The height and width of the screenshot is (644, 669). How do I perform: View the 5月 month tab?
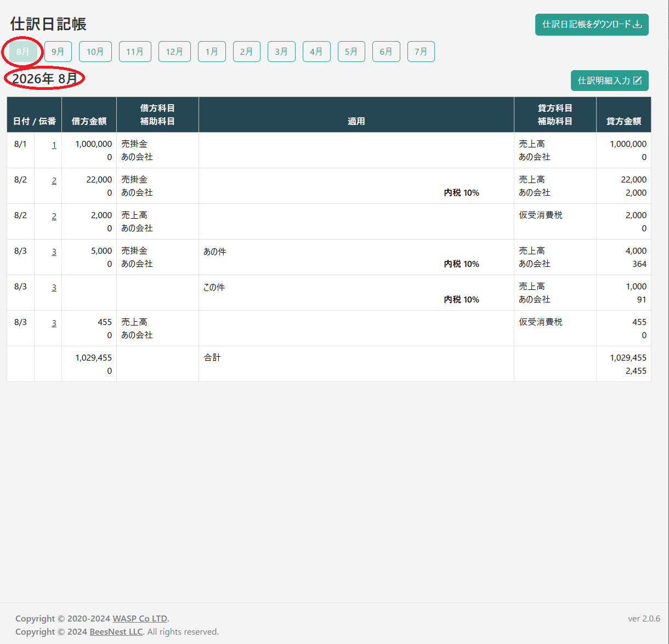tap(351, 52)
